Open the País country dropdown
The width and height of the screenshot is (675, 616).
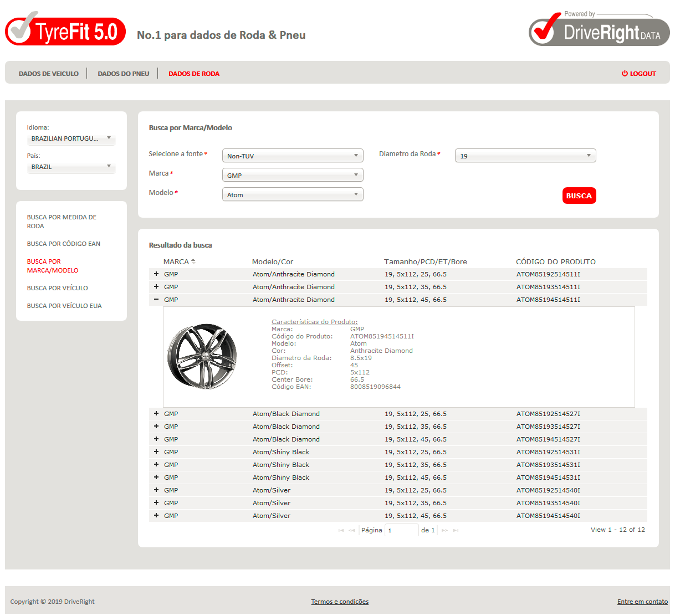[71, 167]
